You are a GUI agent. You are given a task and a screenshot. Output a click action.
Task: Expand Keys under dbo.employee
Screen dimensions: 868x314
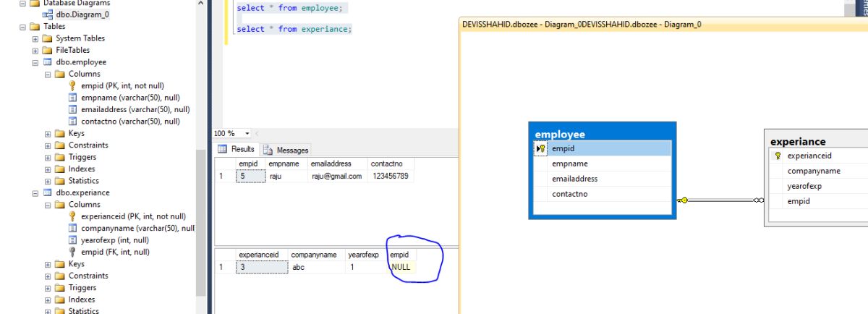pyautogui.click(x=48, y=133)
